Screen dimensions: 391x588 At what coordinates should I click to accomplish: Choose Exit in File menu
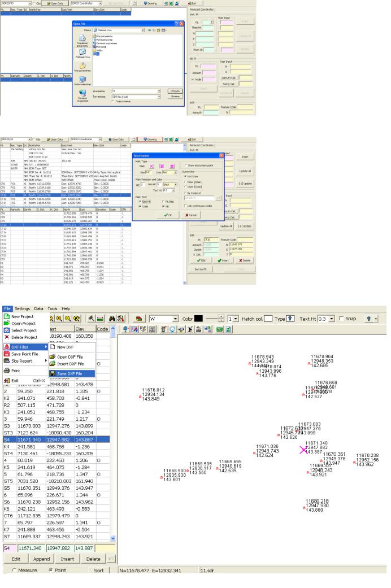[x=24, y=380]
